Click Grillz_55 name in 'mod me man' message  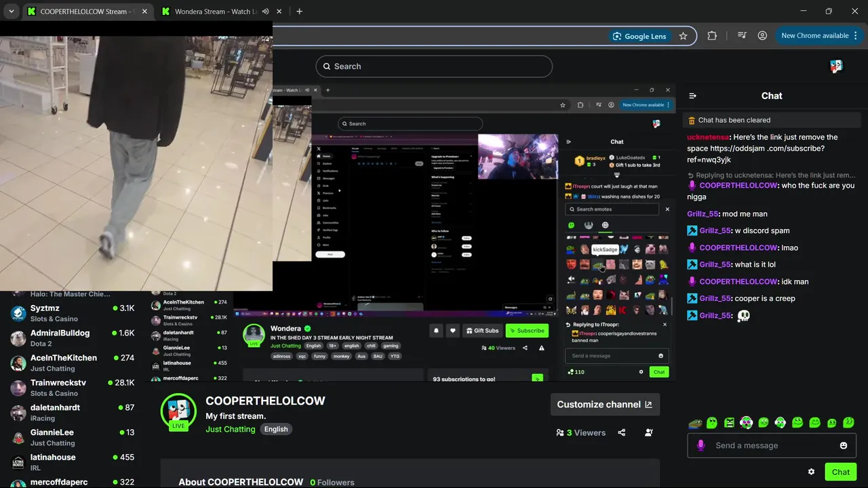pos(703,213)
